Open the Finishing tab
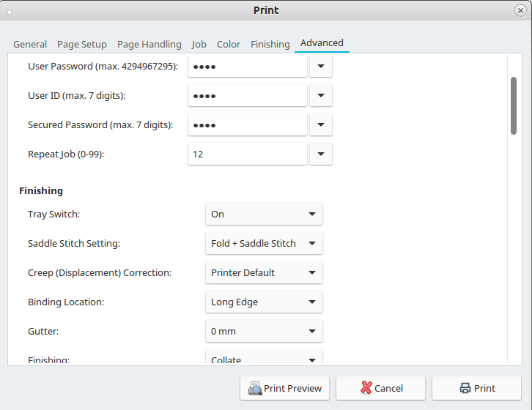The width and height of the screenshot is (532, 410). 270,44
